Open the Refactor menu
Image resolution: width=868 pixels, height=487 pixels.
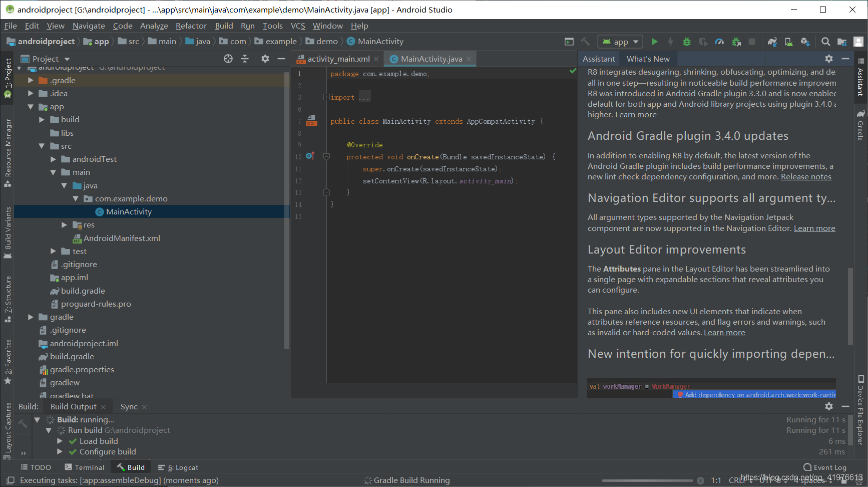tap(191, 26)
